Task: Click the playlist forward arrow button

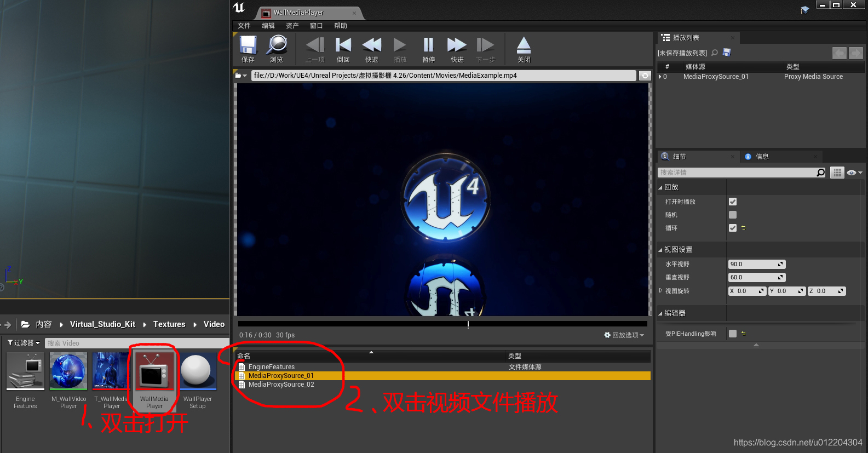Action: click(x=856, y=53)
